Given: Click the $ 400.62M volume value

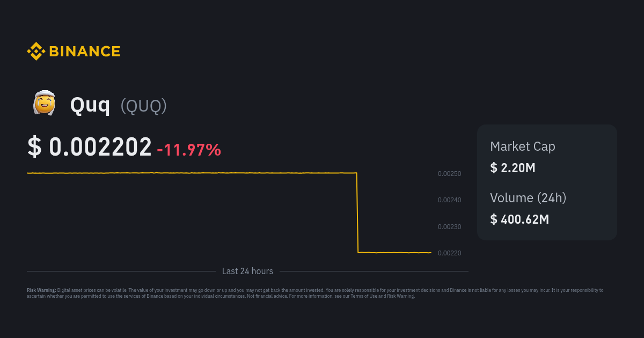Looking at the screenshot, I should [519, 219].
